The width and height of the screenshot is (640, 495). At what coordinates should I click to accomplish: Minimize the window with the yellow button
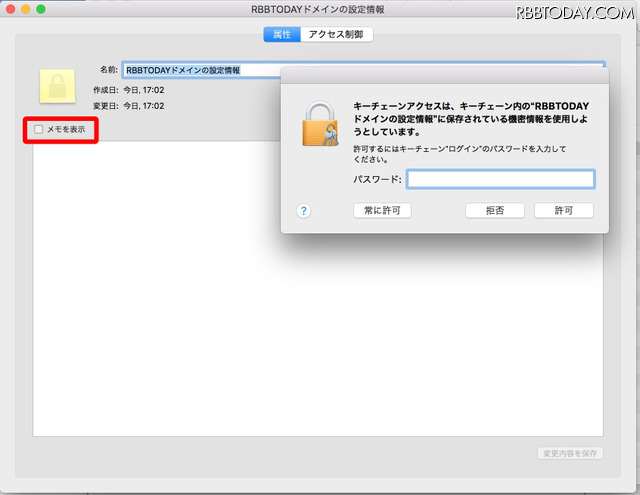tap(26, 9)
